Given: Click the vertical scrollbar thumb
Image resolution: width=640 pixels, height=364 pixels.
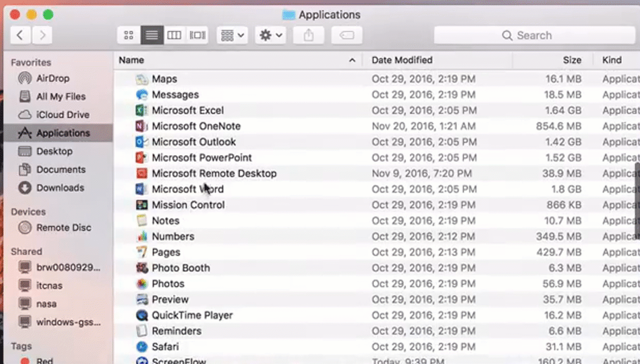Looking at the screenshot, I should coord(638,201).
